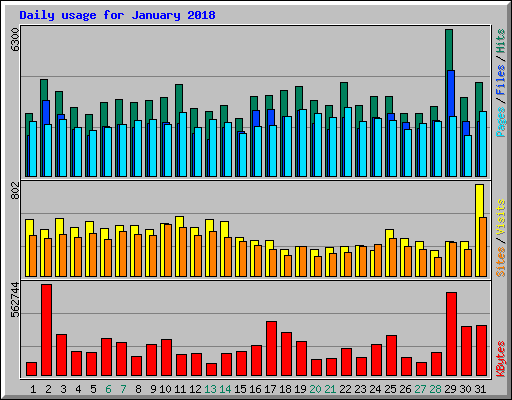Click the yellow Visits bar for day 25
This screenshot has height=400, width=512.
coord(389,233)
